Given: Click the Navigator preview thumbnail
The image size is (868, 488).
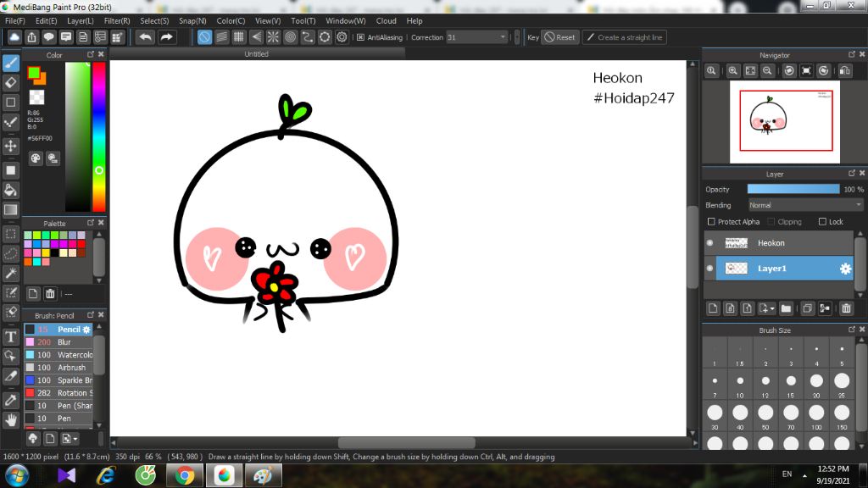Looking at the screenshot, I should [x=785, y=122].
